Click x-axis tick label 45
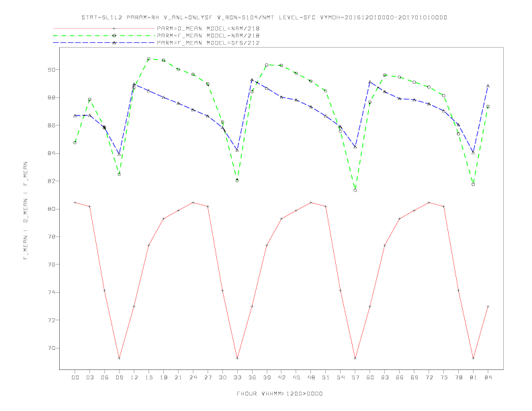Viewport: 532px width, 411px height. point(296,377)
